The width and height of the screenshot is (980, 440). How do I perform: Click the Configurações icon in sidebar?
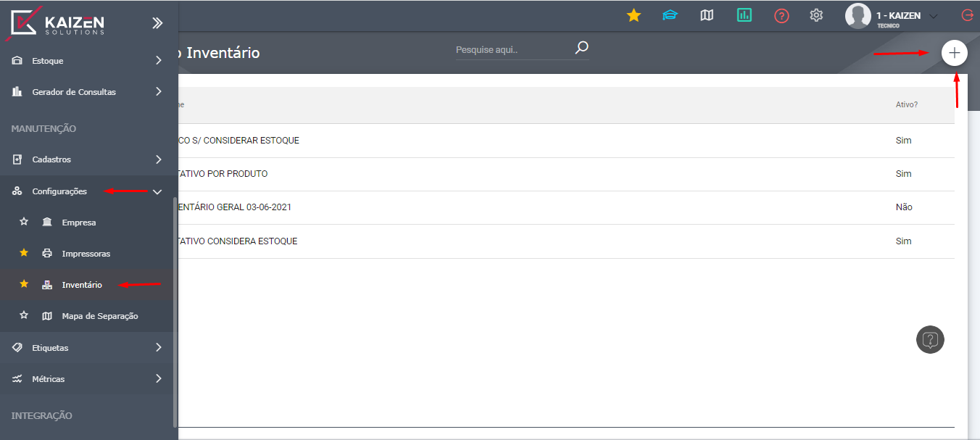coord(17,191)
